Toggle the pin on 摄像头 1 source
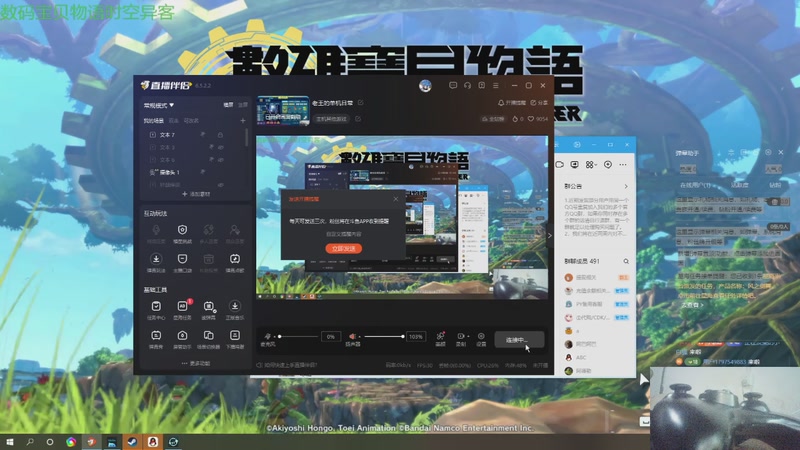This screenshot has height=450, width=800. tap(203, 172)
